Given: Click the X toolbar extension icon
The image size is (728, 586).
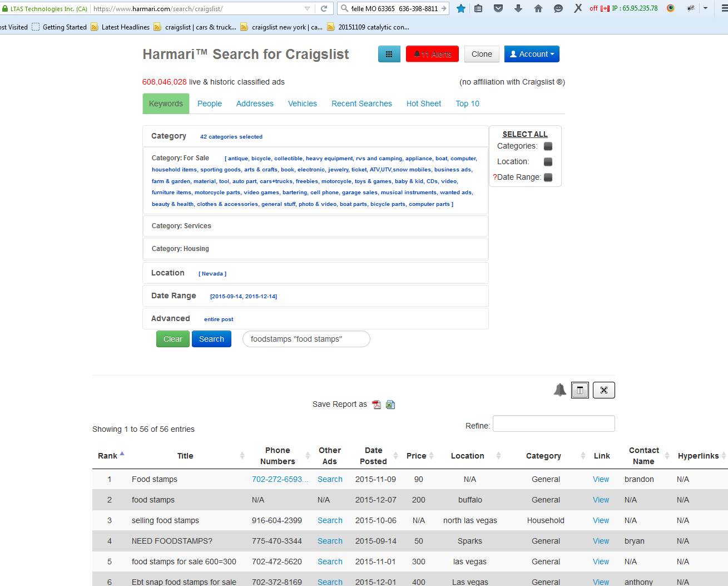Looking at the screenshot, I should [x=578, y=8].
